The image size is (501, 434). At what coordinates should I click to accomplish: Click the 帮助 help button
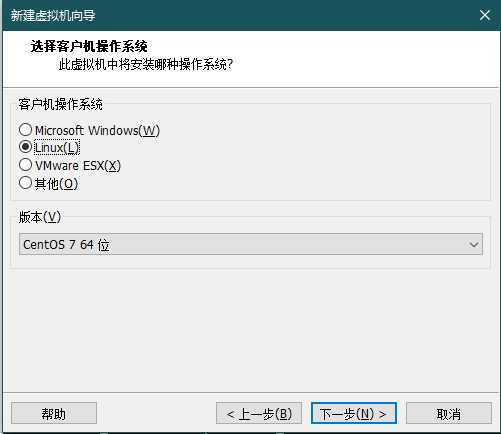(54, 413)
